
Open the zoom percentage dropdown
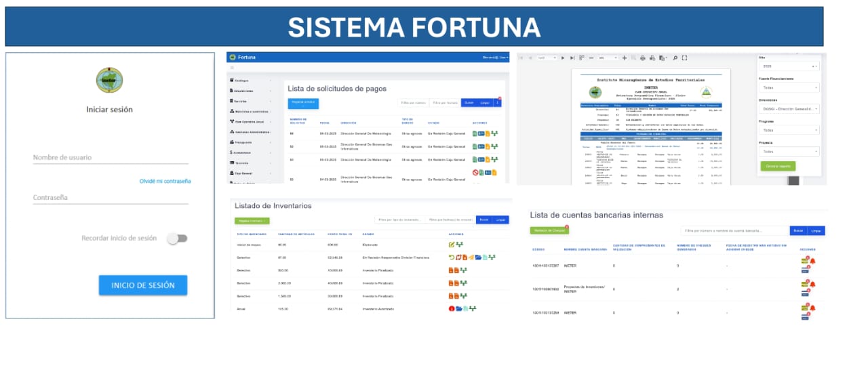point(608,58)
